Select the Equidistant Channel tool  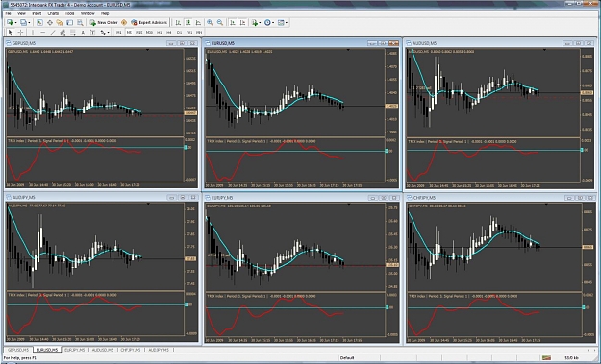tap(63, 32)
